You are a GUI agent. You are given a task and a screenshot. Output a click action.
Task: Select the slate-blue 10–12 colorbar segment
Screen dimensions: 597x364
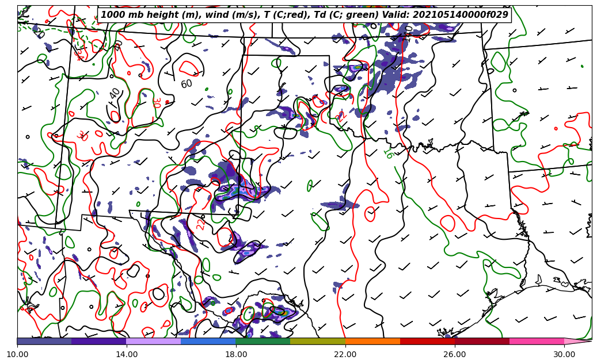[x=44, y=341]
